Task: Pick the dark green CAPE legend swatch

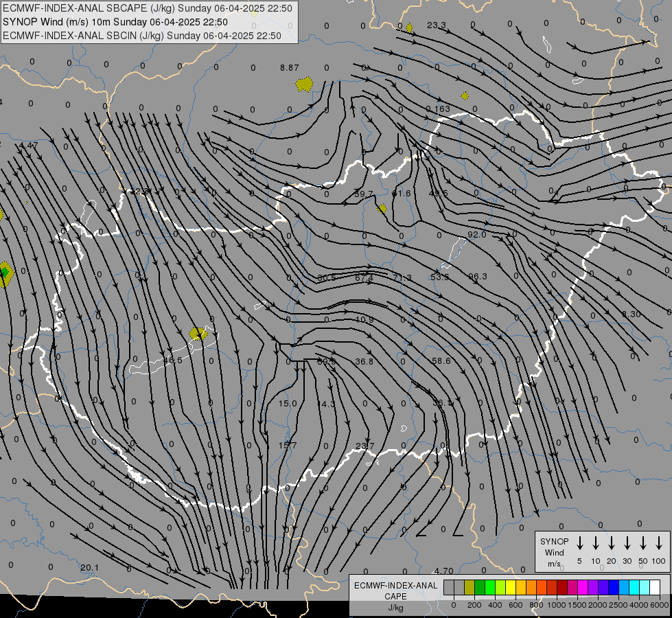Action: (480, 588)
